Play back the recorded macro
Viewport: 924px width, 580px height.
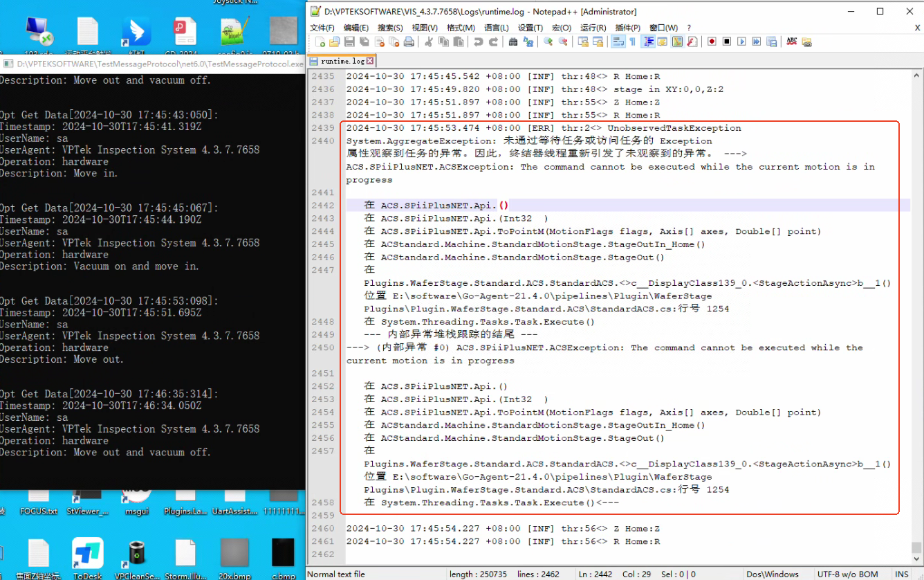(741, 42)
